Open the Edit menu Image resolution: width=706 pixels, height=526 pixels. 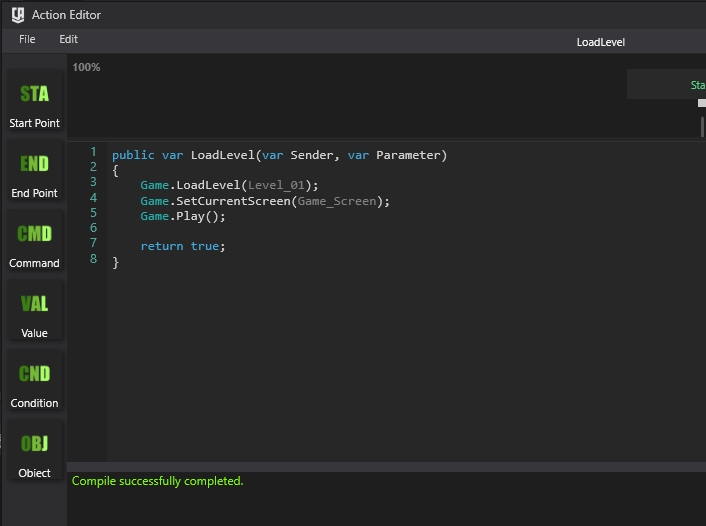tap(68, 39)
